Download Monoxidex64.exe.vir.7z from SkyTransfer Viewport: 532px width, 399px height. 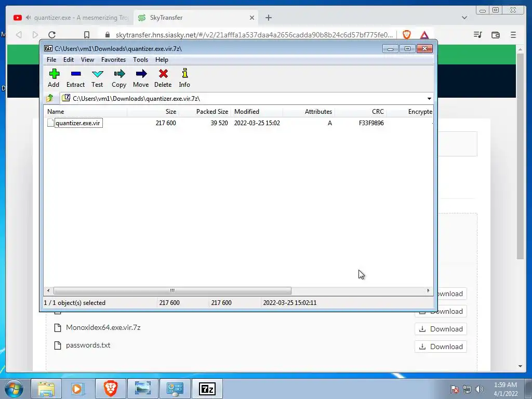coord(441,329)
